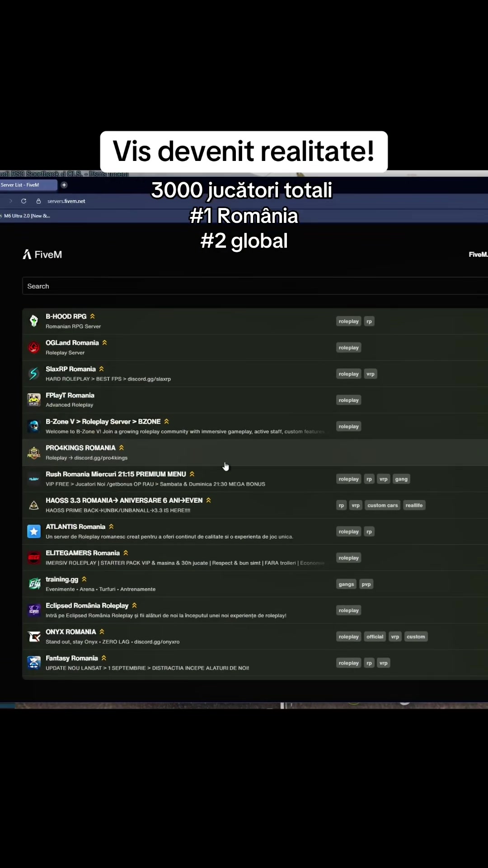Click the browser forward arrow

click(x=10, y=201)
